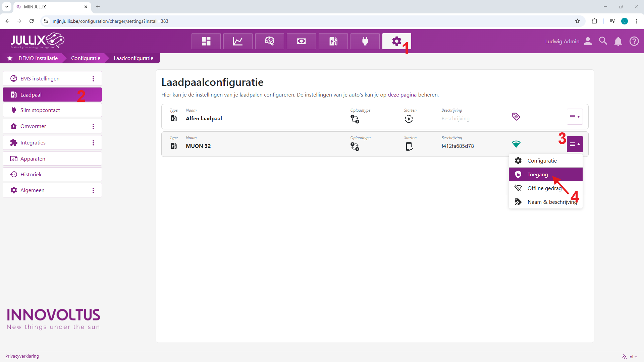Open the Privacyverklaring link
The width and height of the screenshot is (644, 362).
coord(22,356)
